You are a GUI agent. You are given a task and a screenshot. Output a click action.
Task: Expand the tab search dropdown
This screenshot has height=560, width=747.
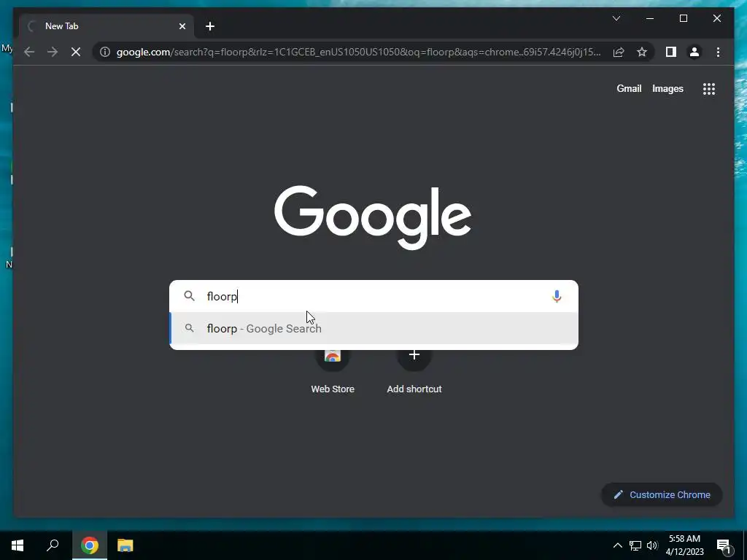[x=616, y=18]
